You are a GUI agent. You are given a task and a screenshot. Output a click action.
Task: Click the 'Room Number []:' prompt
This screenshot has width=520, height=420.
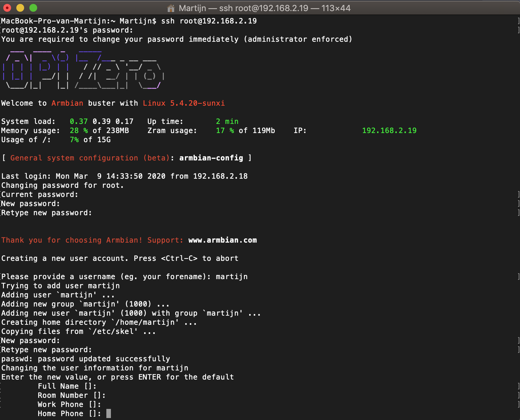click(72, 395)
